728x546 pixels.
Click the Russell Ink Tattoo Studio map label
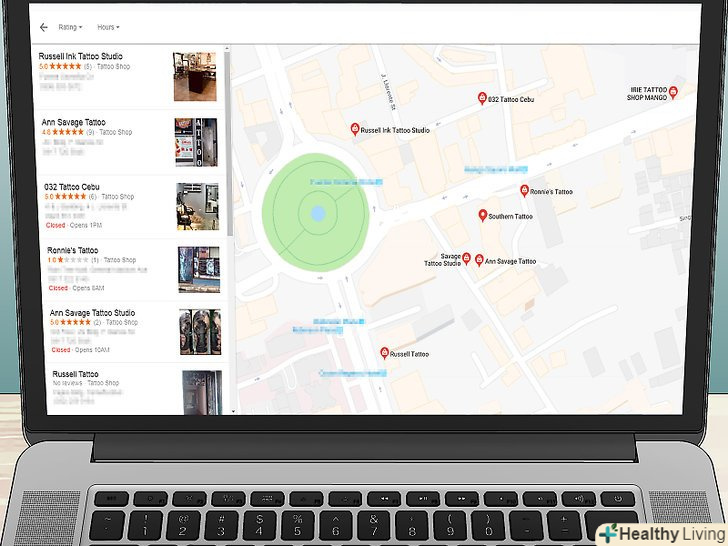395,130
